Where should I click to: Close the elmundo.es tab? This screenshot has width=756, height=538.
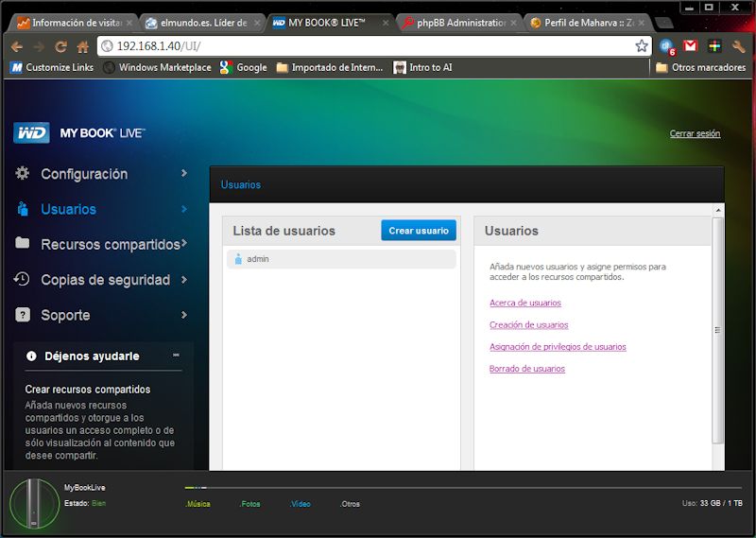257,23
